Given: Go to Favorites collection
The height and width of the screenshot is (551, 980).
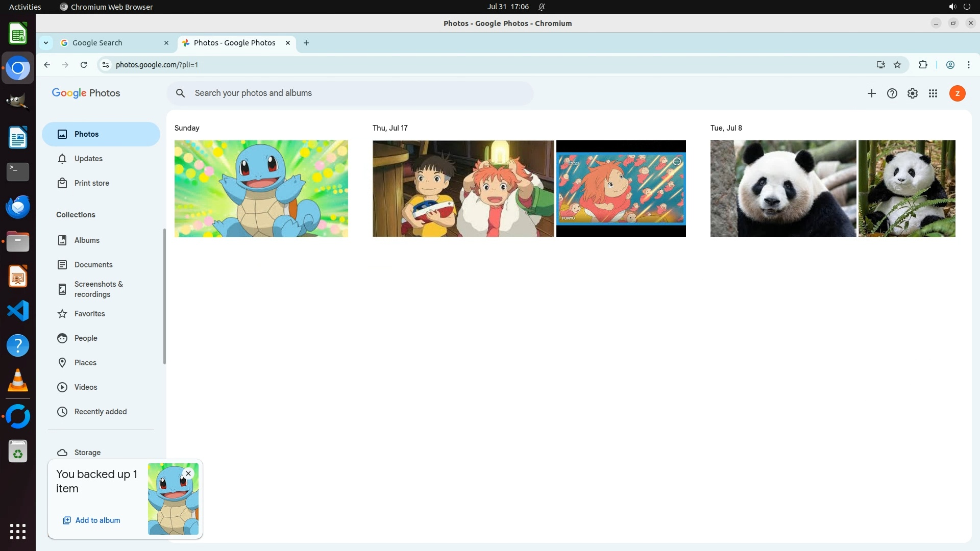Looking at the screenshot, I should [89, 314].
